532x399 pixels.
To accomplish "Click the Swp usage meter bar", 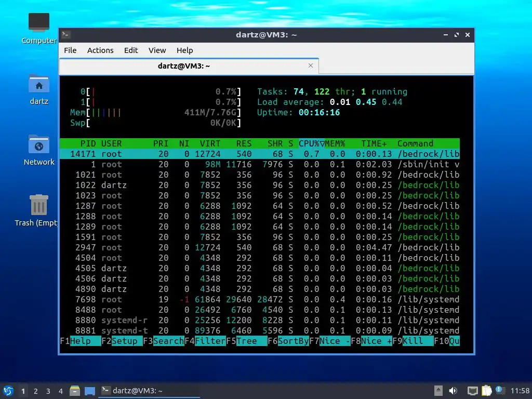I will (x=155, y=123).
